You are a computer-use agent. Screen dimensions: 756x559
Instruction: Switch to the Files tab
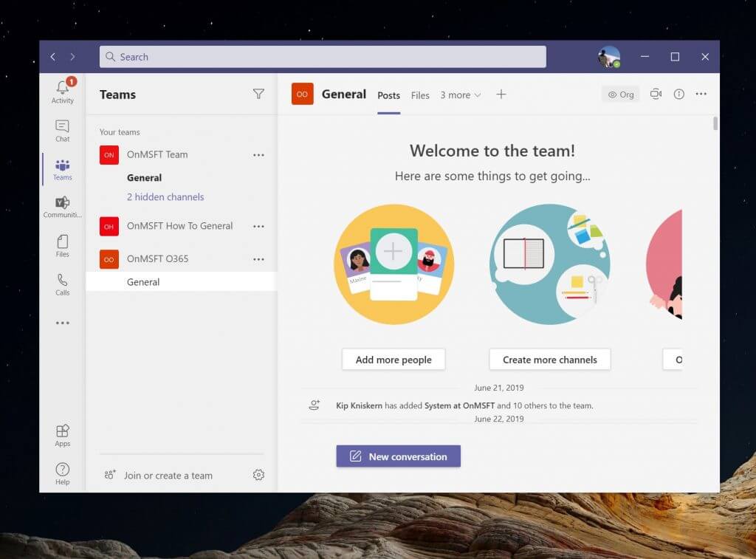[420, 95]
